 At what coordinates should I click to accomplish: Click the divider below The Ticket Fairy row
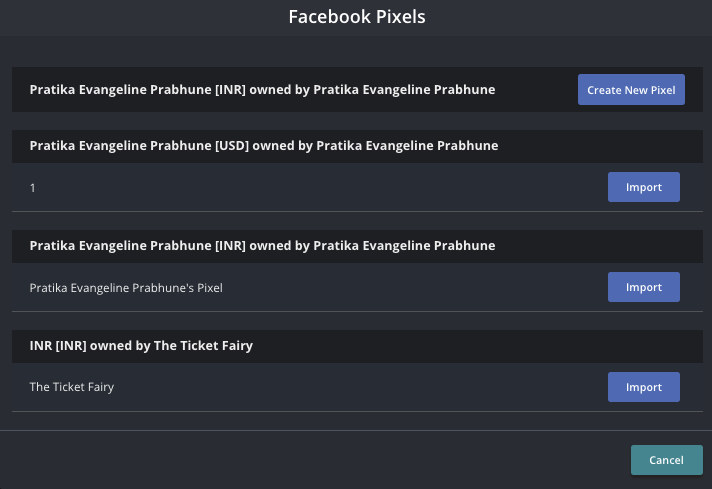tap(356, 411)
